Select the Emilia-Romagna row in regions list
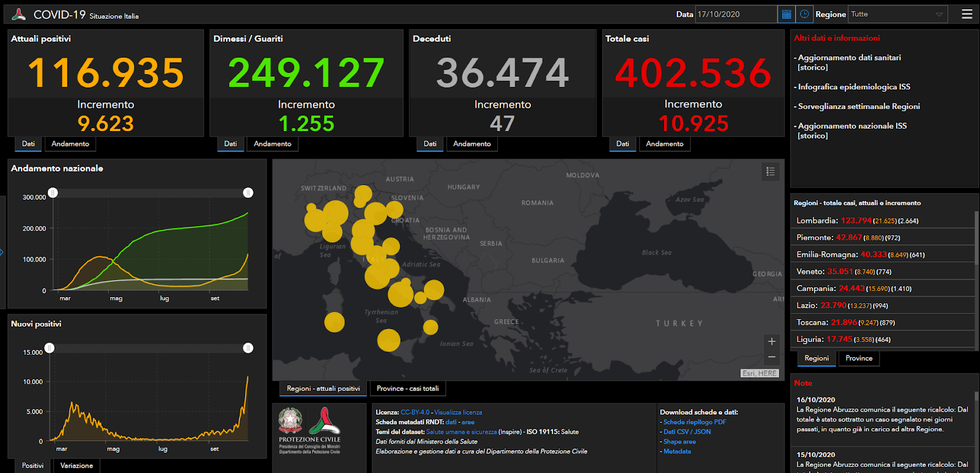The image size is (980, 473). click(x=883, y=254)
